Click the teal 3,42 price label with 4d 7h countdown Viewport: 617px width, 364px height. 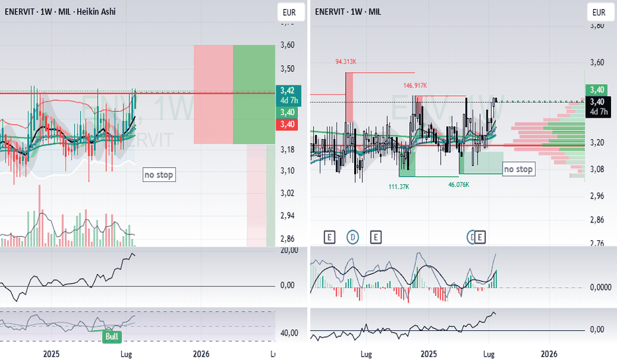pyautogui.click(x=289, y=95)
